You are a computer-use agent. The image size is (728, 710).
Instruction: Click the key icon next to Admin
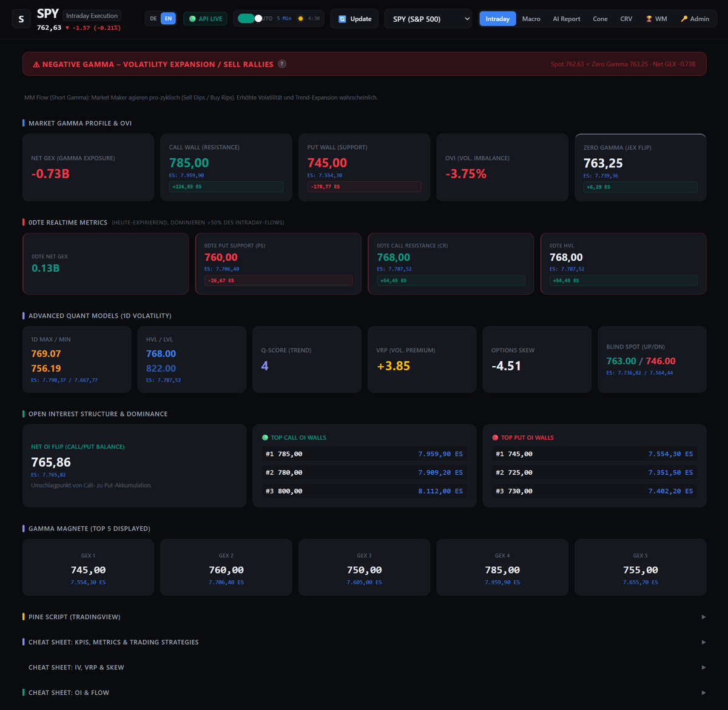point(684,19)
